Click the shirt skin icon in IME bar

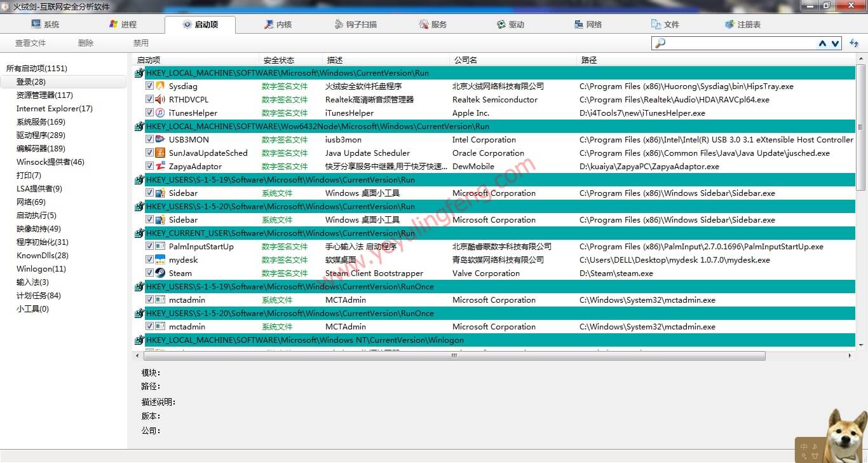tap(814, 455)
